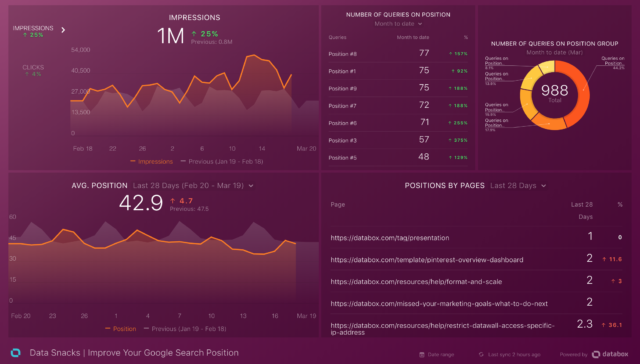Open the databox.com/tag/presentation link
The width and height of the screenshot is (640, 364).
[x=390, y=238]
